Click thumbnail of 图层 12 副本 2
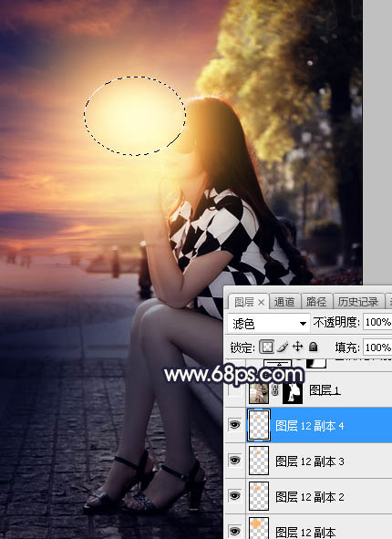The image size is (392, 539). [x=259, y=496]
